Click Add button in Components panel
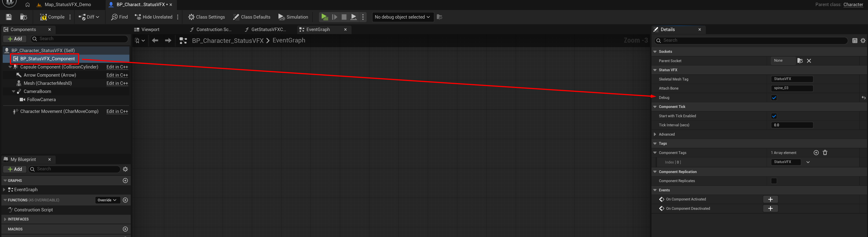The height and width of the screenshot is (237, 868). click(x=15, y=39)
